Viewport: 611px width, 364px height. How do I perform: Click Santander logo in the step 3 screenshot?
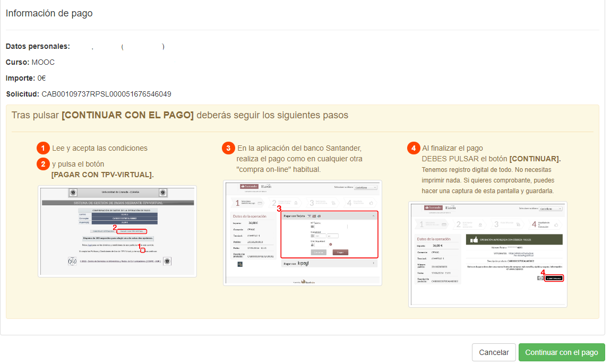pyautogui.click(x=249, y=186)
